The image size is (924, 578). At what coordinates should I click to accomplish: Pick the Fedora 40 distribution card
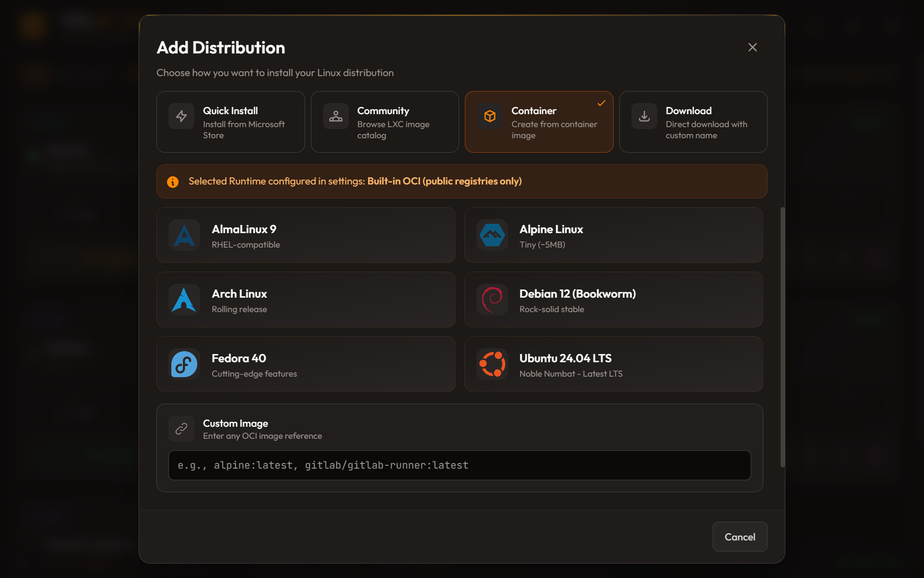(x=306, y=364)
